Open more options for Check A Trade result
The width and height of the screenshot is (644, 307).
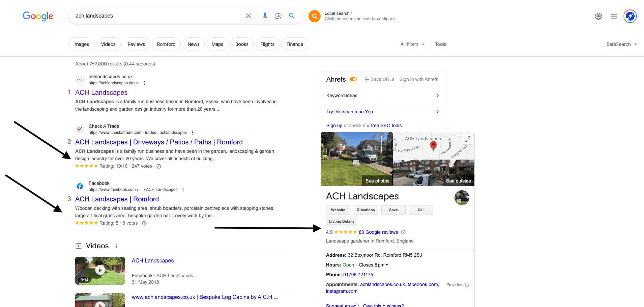pyautogui.click(x=193, y=133)
